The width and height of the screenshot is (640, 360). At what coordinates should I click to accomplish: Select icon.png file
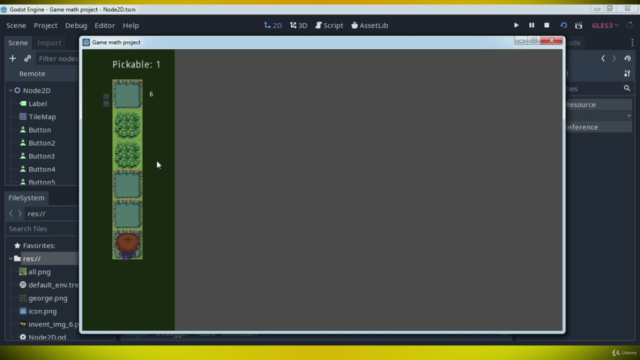[x=42, y=311]
